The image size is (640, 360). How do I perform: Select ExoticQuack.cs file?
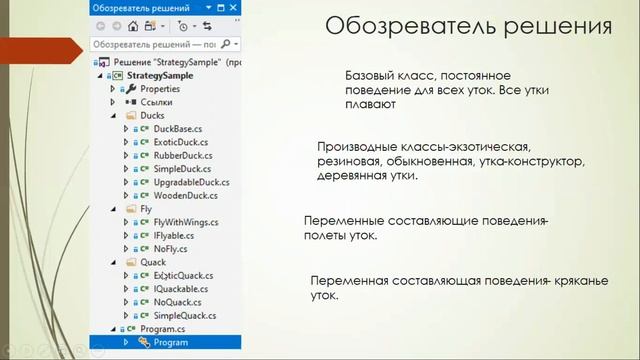point(183,276)
